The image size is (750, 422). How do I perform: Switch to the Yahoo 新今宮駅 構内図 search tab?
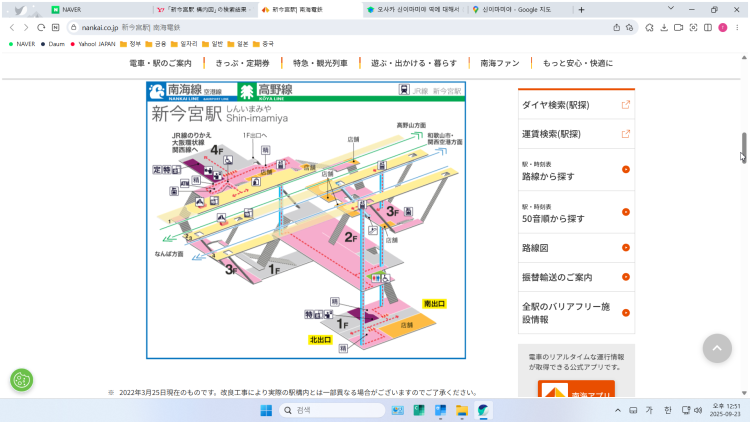pyautogui.click(x=206, y=10)
